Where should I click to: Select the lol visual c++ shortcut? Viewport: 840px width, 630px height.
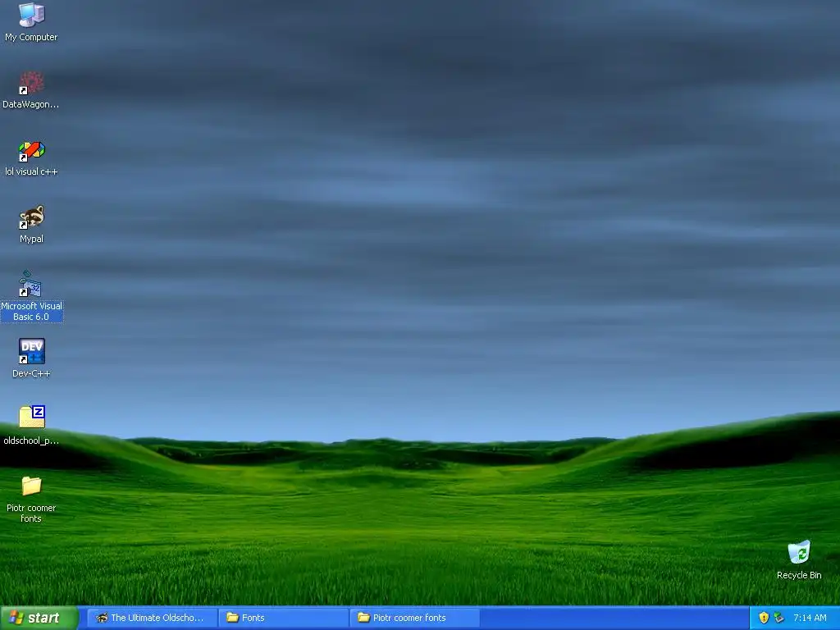click(32, 150)
